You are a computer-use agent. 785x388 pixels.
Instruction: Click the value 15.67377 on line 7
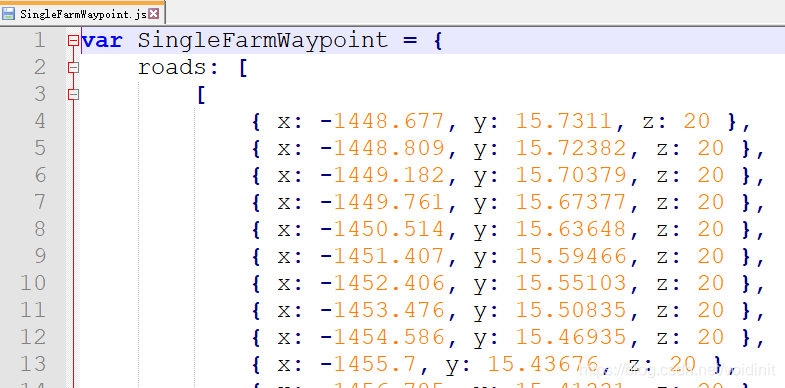571,203
